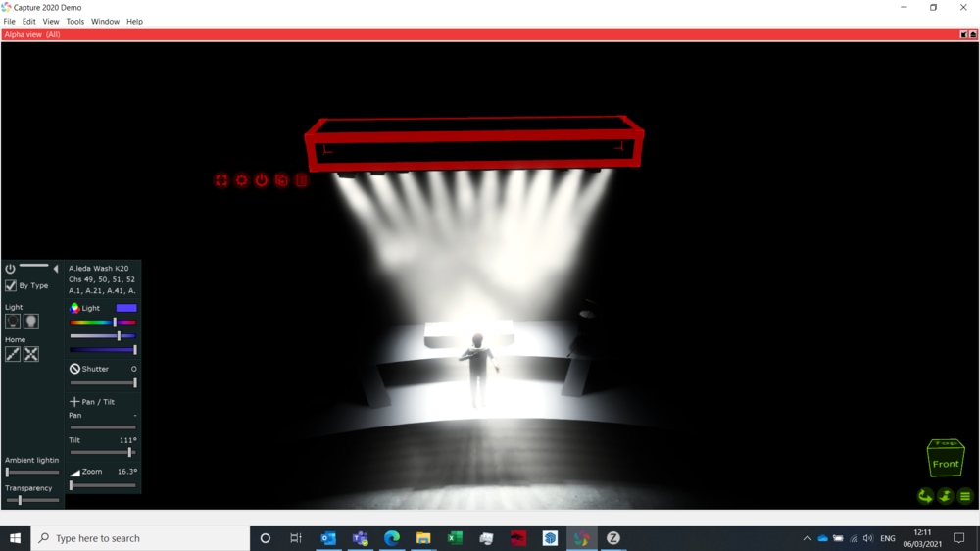Viewport: 980px width, 551px height.
Task: Click the red duplicate/copy icon
Action: tap(281, 180)
